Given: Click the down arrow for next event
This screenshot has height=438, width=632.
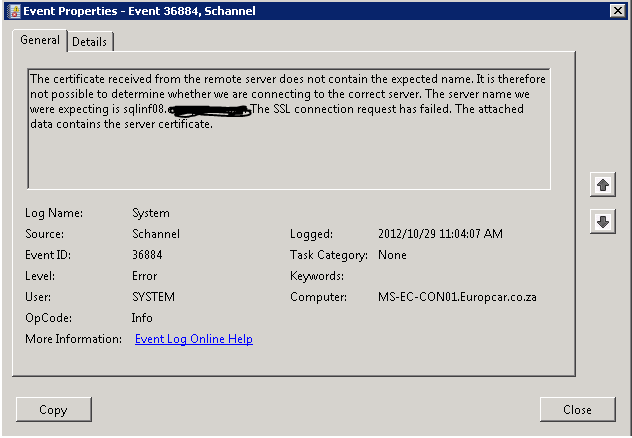Looking at the screenshot, I should tap(602, 222).
